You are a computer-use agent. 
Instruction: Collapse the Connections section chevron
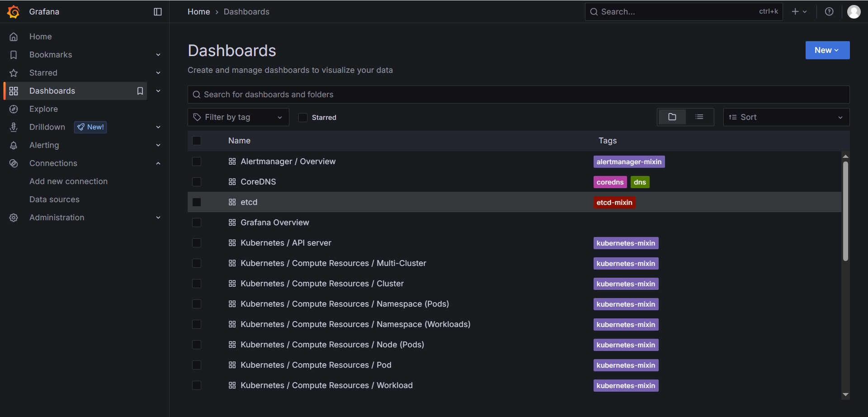click(158, 163)
